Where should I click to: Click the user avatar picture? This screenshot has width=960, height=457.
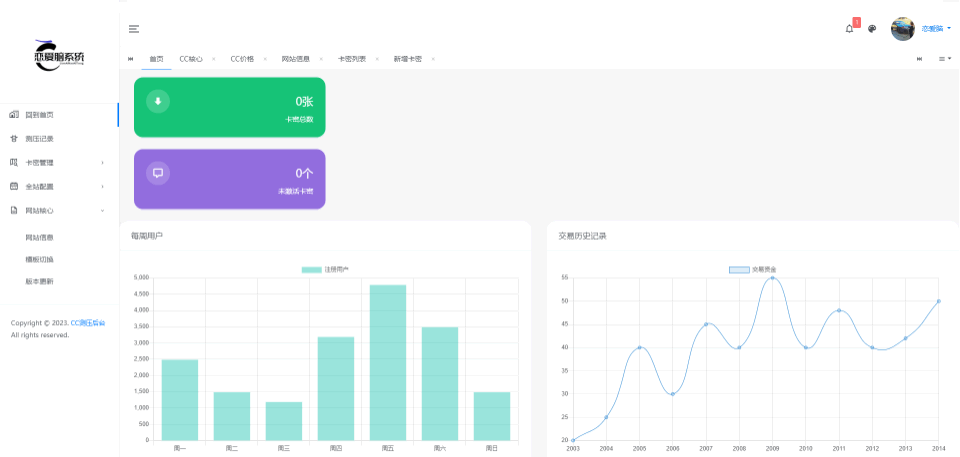(902, 29)
